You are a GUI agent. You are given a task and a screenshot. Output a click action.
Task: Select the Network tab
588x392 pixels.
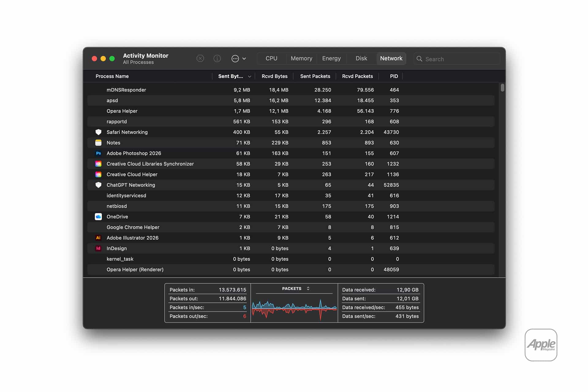pos(391,58)
